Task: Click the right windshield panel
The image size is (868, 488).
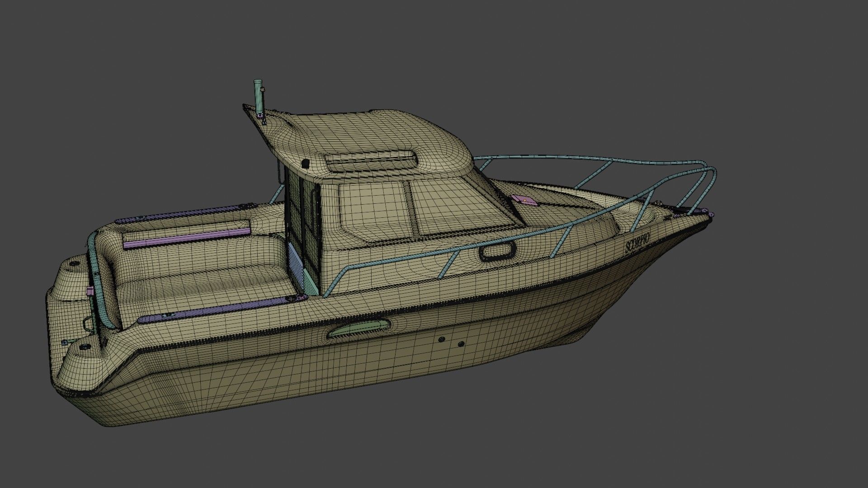Action: 457,207
